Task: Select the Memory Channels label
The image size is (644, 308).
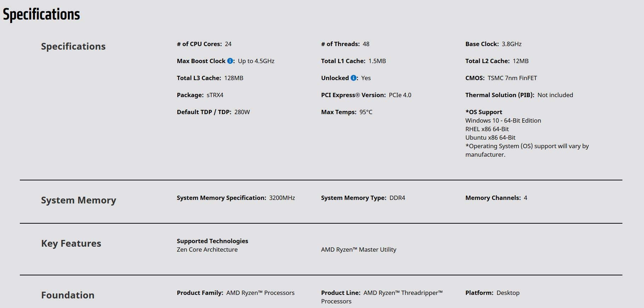Action: click(x=493, y=198)
